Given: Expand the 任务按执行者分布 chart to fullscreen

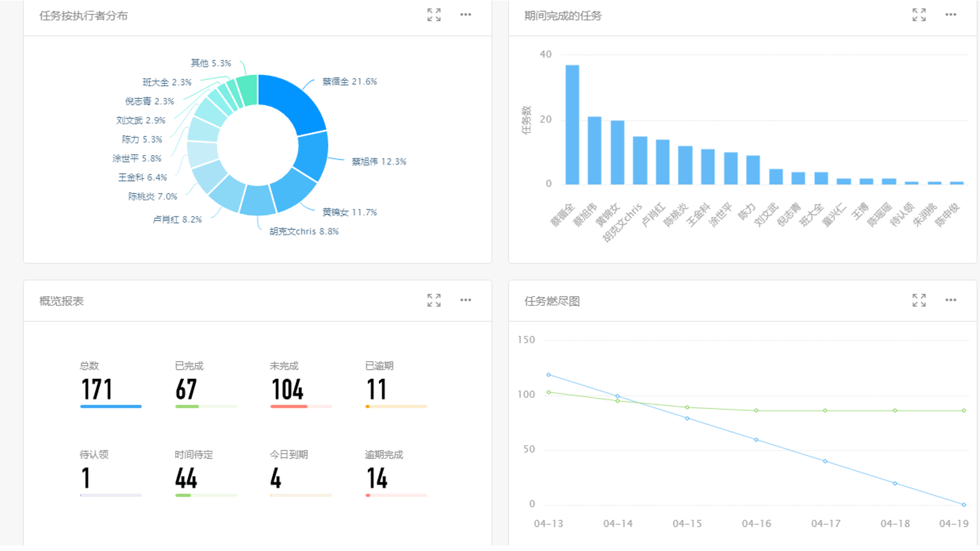Looking at the screenshot, I should [x=434, y=15].
